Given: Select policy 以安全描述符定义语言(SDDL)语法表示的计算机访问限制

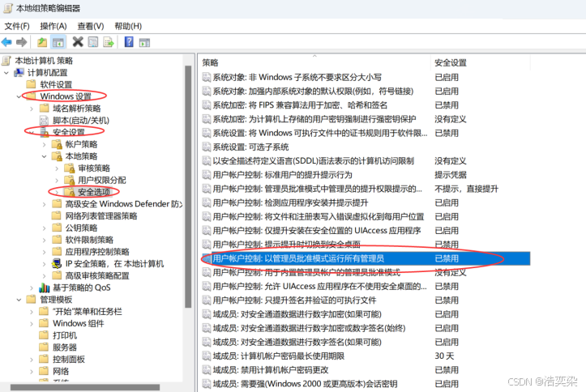Looking at the screenshot, I should (x=313, y=161).
